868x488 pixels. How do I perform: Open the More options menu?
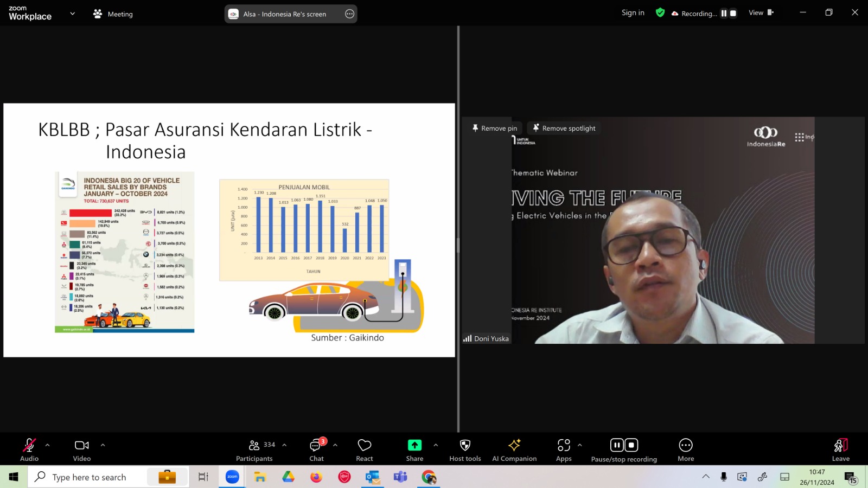point(686,450)
